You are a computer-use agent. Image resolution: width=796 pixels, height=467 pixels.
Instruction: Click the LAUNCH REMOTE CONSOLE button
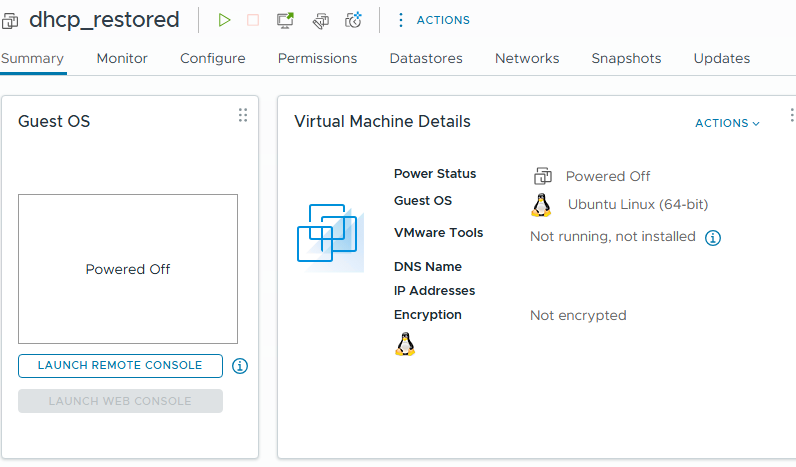point(120,366)
